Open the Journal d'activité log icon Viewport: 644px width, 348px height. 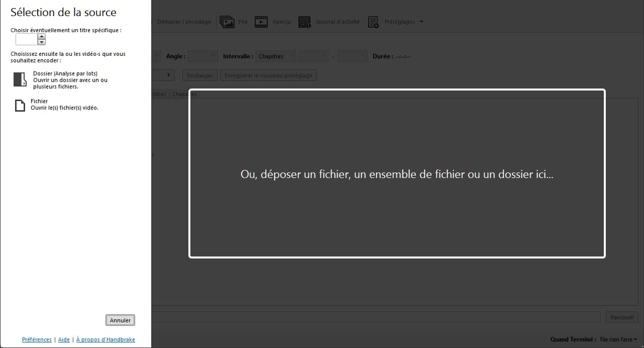coord(304,22)
